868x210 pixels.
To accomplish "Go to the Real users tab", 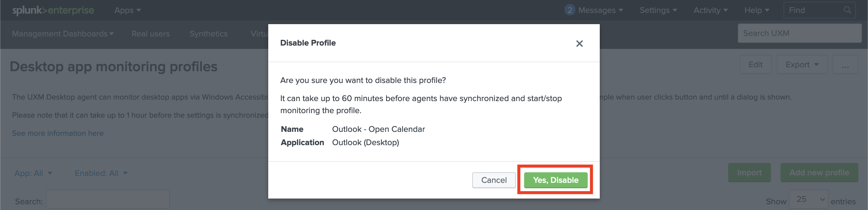I will (151, 34).
